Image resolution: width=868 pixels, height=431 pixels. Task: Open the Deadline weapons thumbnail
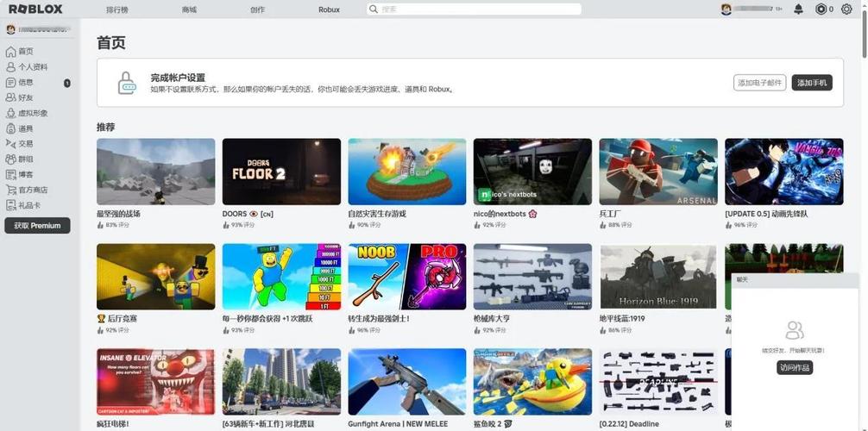(x=658, y=382)
